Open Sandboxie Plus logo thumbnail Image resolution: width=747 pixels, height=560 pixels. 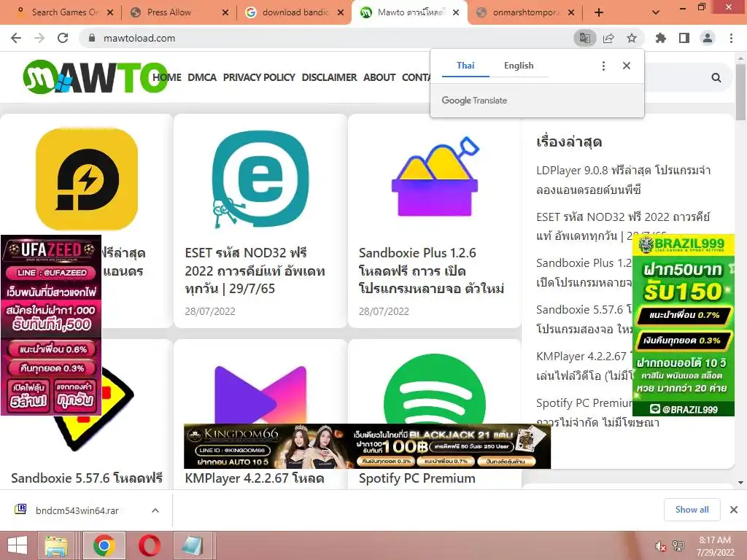(435, 177)
